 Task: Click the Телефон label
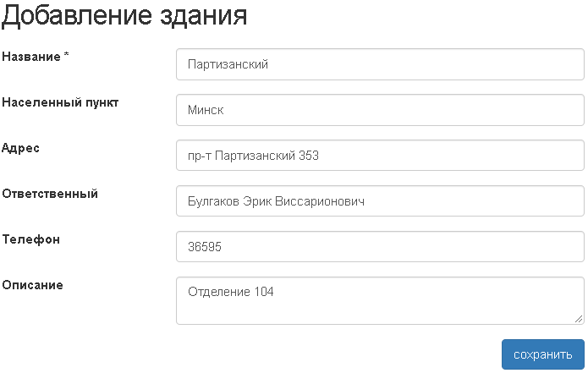pos(31,239)
